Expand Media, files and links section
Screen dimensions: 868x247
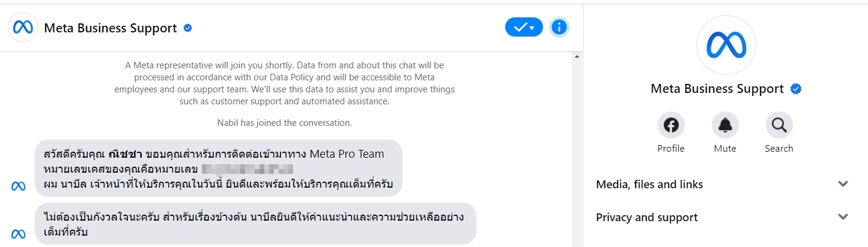click(723, 185)
